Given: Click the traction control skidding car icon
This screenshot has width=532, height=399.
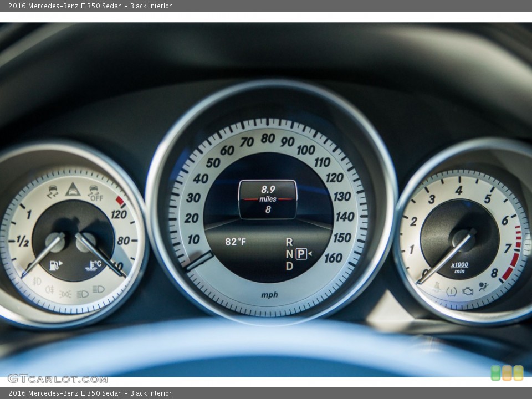Looking at the screenshot, I should tap(53, 192).
